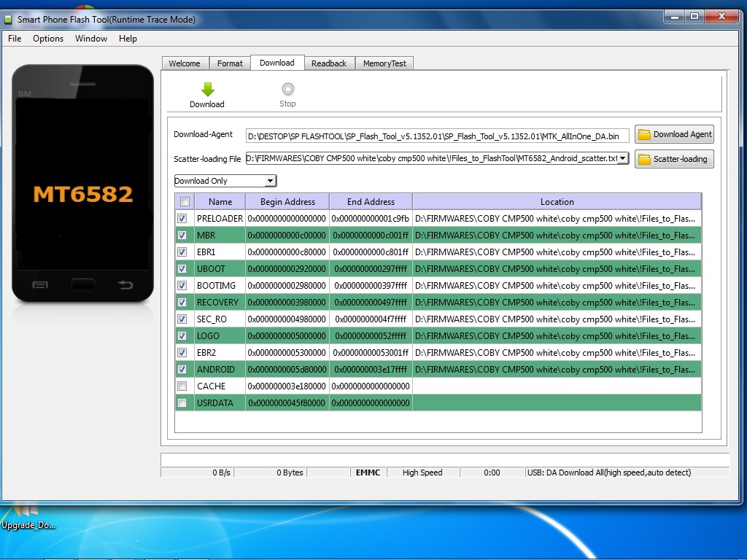This screenshot has height=560, width=747.
Task: Switch to the MemoryTest tab
Action: [x=384, y=63]
